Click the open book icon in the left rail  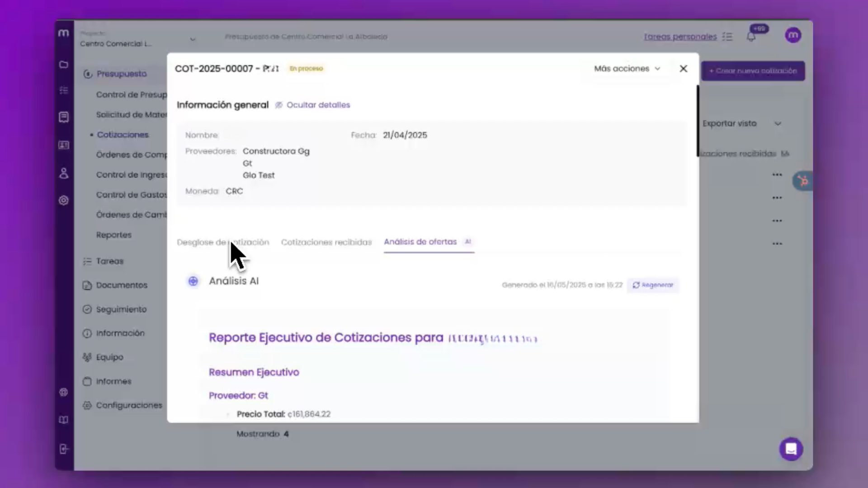[64, 420]
